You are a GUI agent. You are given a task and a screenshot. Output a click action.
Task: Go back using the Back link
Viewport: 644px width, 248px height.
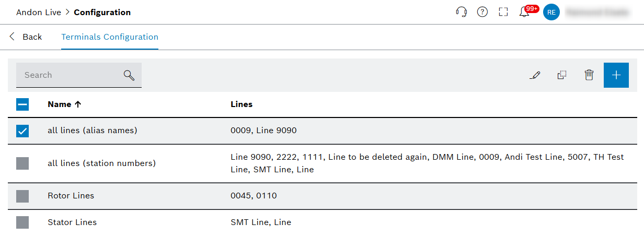pyautogui.click(x=26, y=37)
